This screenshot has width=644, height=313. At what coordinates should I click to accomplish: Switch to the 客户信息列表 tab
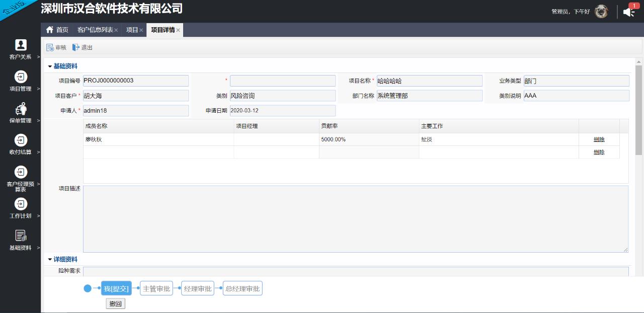tap(95, 30)
